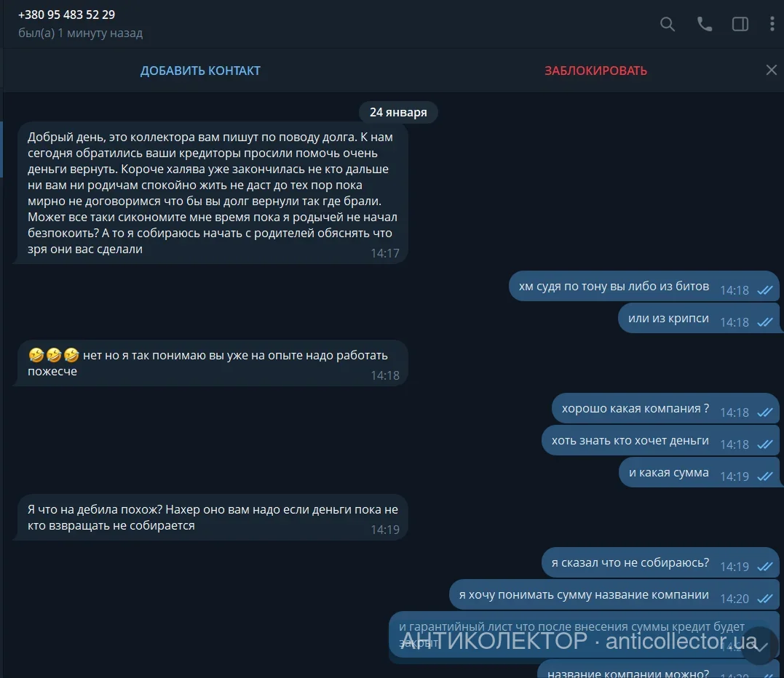Open the three-dot chat options menu

click(772, 24)
